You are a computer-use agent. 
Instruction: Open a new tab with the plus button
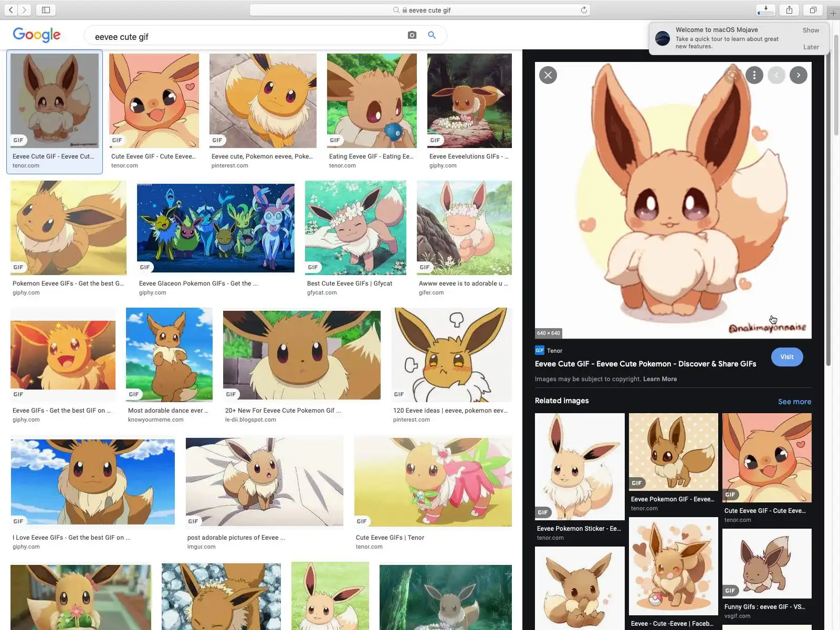click(833, 13)
